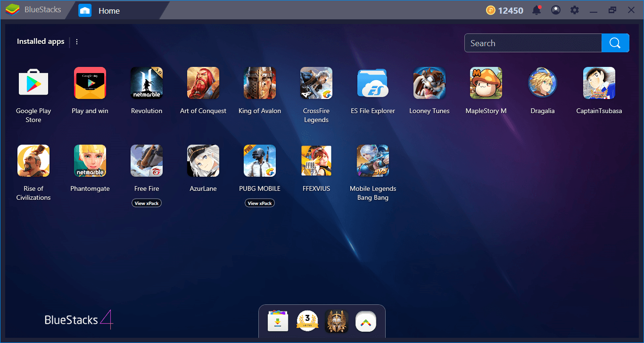Launch King of Avalon

click(260, 83)
